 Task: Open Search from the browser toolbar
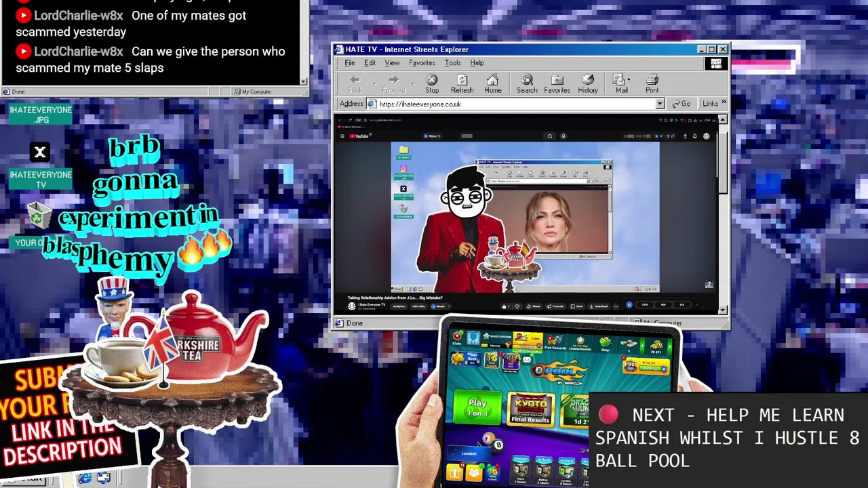pos(527,80)
